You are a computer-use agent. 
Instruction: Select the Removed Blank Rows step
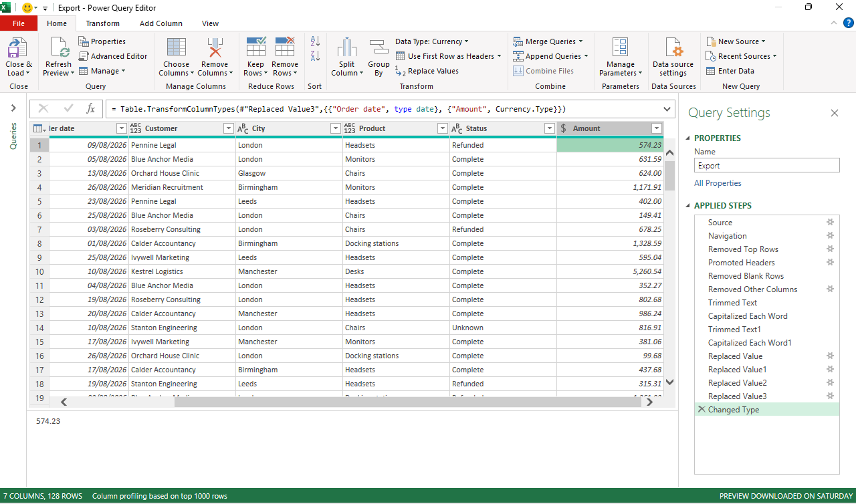click(767, 276)
